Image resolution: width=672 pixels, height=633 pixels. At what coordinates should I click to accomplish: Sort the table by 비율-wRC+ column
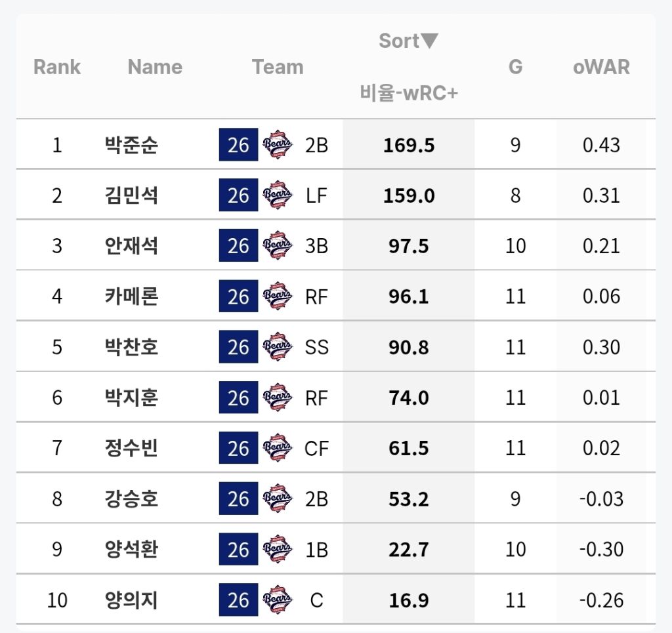tap(408, 93)
